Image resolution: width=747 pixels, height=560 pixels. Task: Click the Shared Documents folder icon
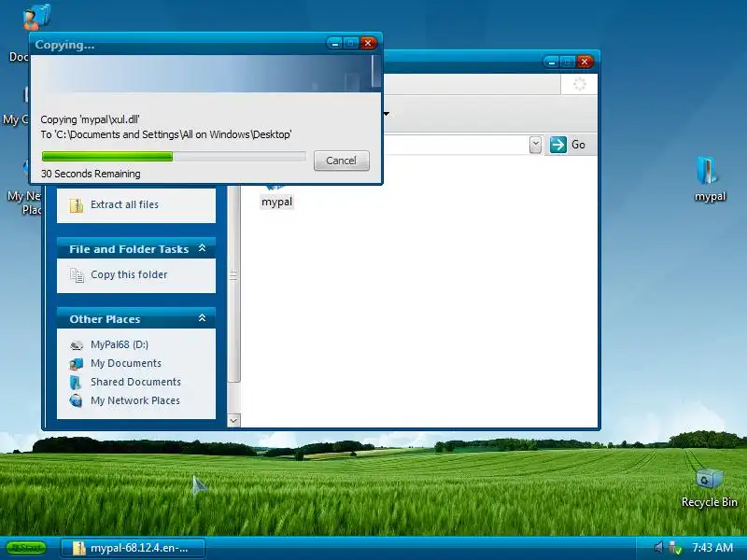(76, 383)
